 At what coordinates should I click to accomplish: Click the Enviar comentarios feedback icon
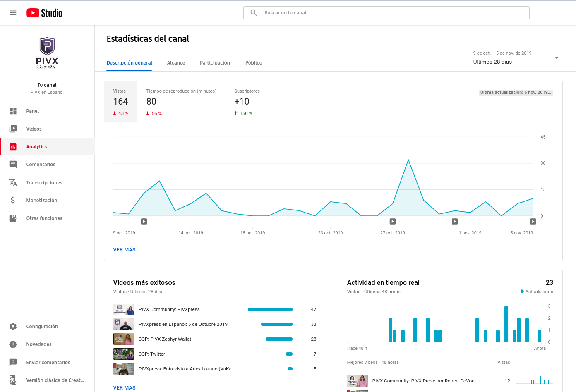(x=13, y=362)
